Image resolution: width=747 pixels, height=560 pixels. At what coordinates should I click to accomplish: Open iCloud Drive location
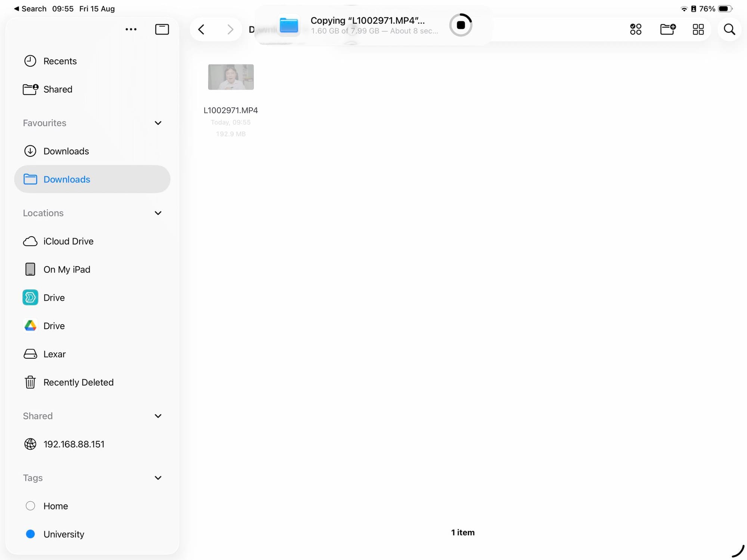tap(92, 241)
